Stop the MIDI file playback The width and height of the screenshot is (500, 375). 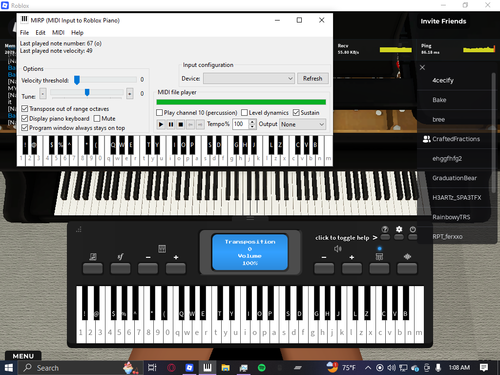coord(180,124)
